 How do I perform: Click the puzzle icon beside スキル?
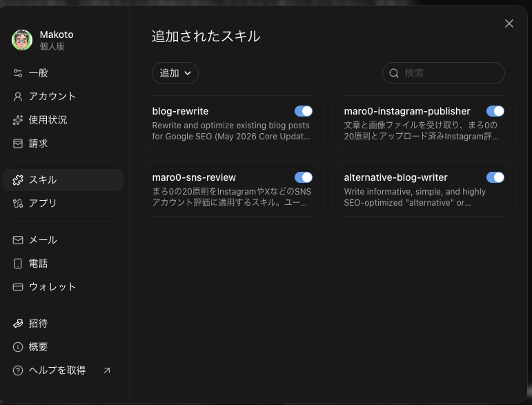tap(18, 180)
